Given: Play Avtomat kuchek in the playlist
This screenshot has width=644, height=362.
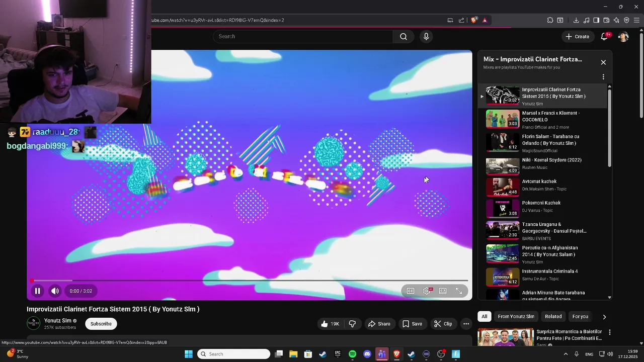Looking at the screenshot, I should point(543,187).
